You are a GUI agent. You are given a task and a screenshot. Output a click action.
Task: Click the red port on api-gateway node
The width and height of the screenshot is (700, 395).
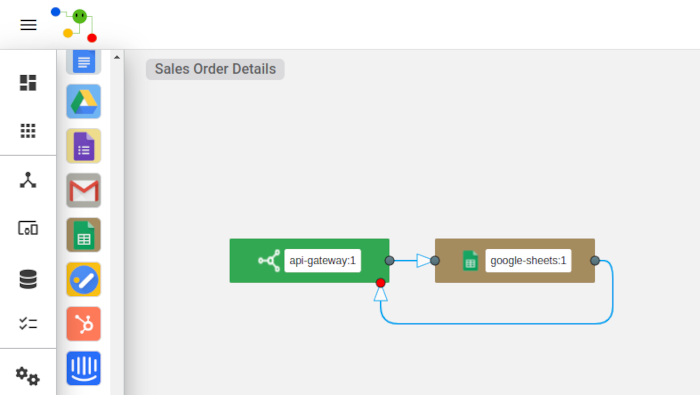(380, 283)
